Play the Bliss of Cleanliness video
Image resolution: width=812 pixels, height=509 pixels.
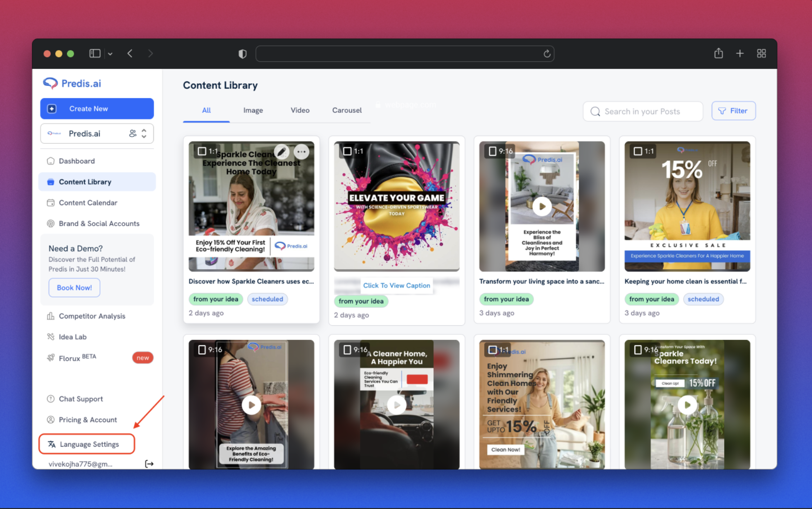[x=542, y=206]
